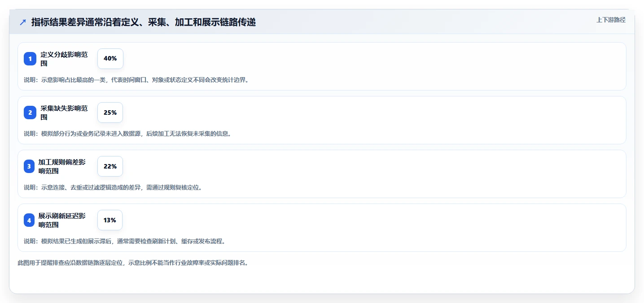
Task: Select the 25% value pill
Action: tap(110, 113)
